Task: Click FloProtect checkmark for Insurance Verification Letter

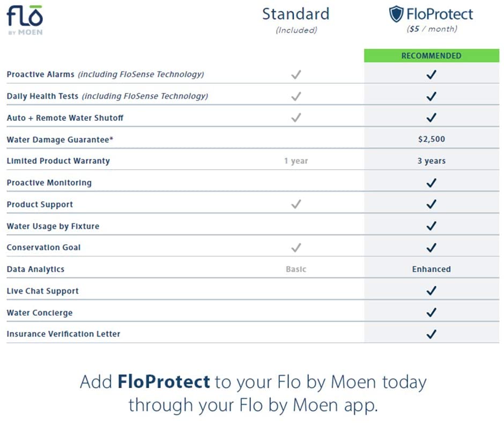Action: tap(432, 334)
